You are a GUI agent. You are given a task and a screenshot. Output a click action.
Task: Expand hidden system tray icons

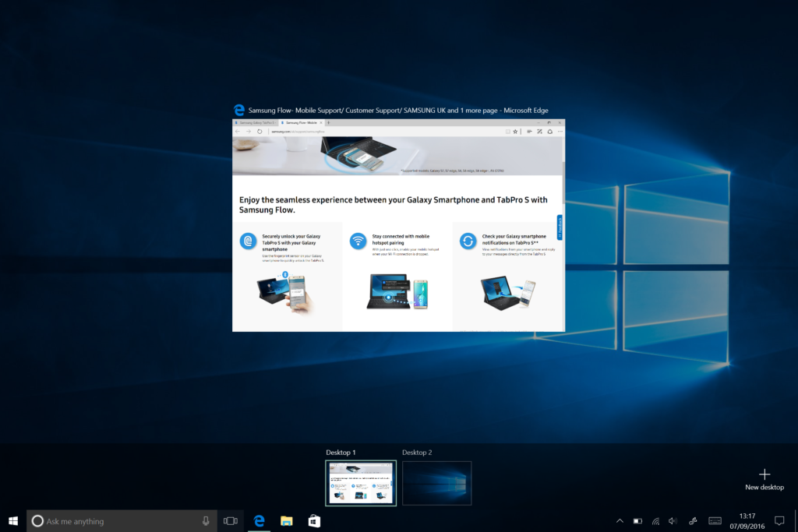(620, 520)
